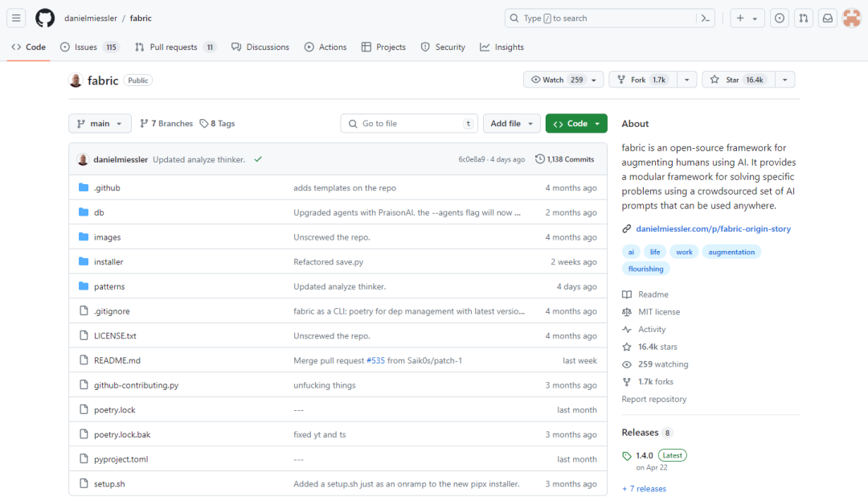Viewport: 868px width, 497px height.
Task: Expand the create-new plus dropdown arrow
Action: [x=755, y=18]
